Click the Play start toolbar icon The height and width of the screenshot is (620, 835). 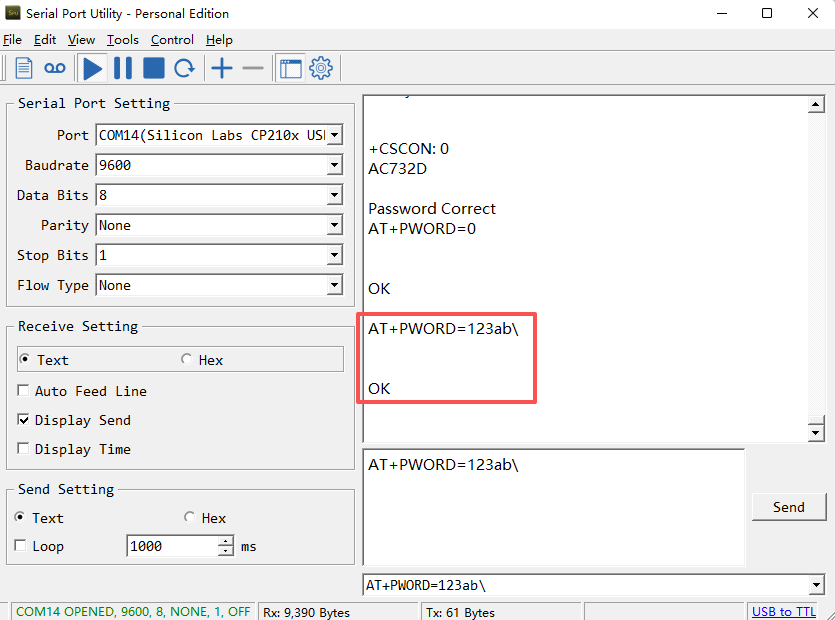coord(93,68)
